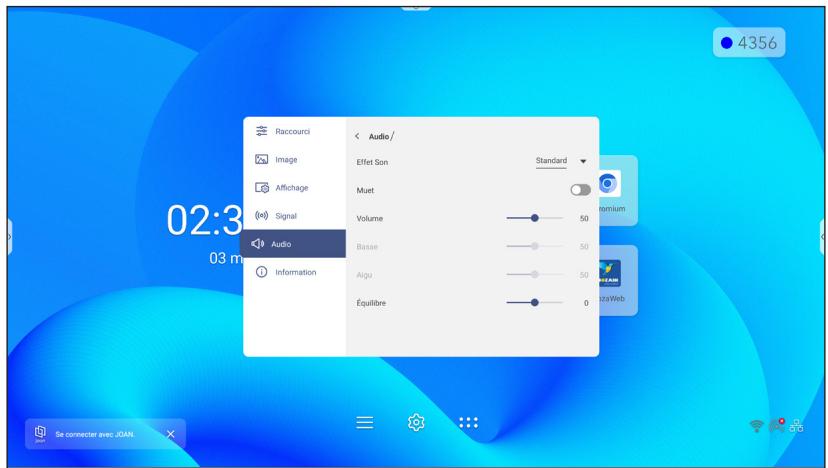Click the Raccourci sliders icon
828x468 pixels.
point(261,131)
